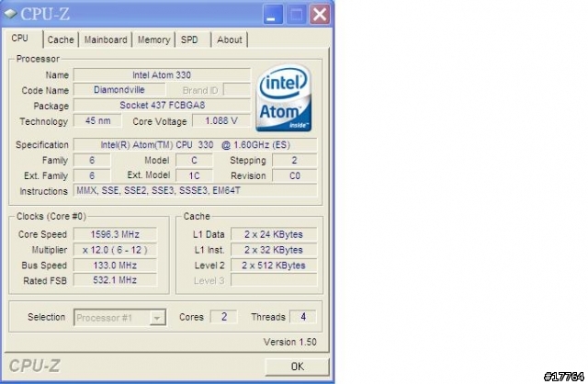588x384 pixels.
Task: Click the Model value C
Action: 194,160
